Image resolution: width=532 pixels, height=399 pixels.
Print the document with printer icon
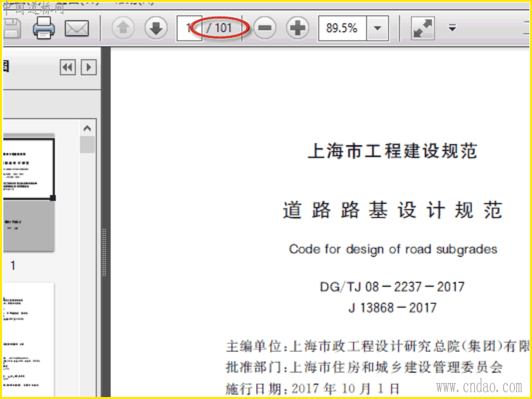(44, 28)
